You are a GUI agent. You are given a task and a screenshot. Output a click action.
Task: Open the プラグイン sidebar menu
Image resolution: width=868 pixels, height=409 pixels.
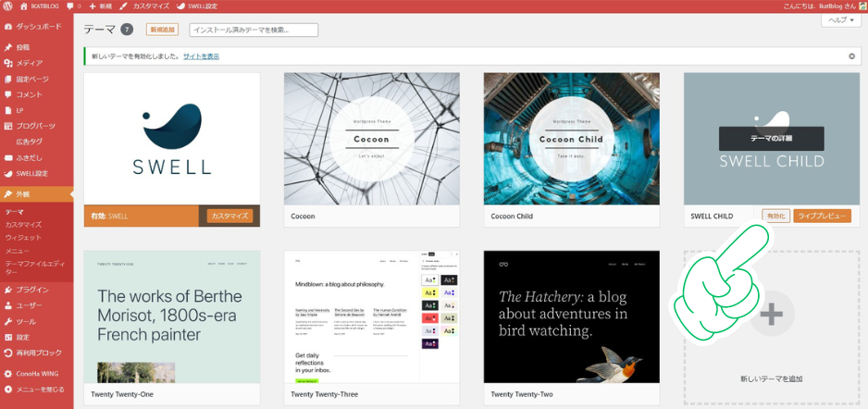click(x=36, y=290)
